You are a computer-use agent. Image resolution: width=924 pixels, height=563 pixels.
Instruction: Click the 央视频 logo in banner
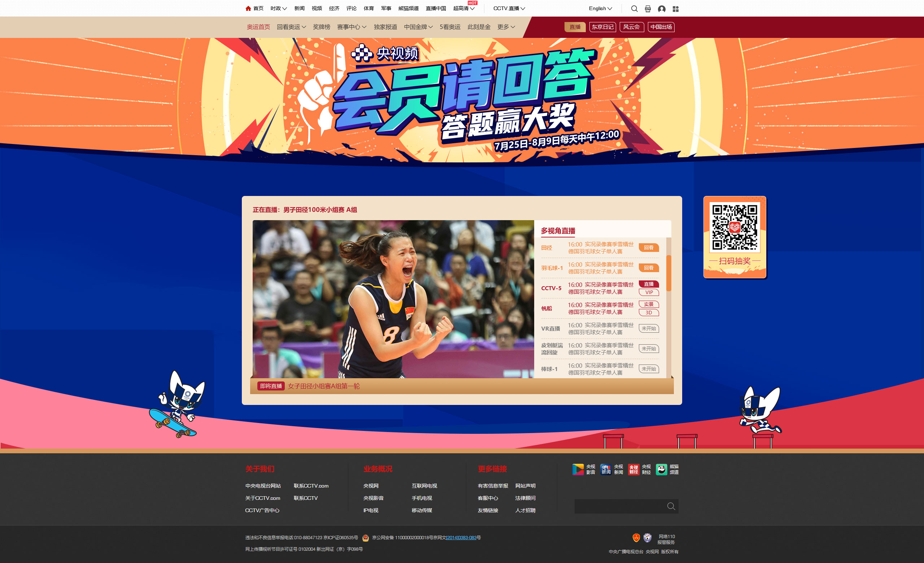point(385,54)
